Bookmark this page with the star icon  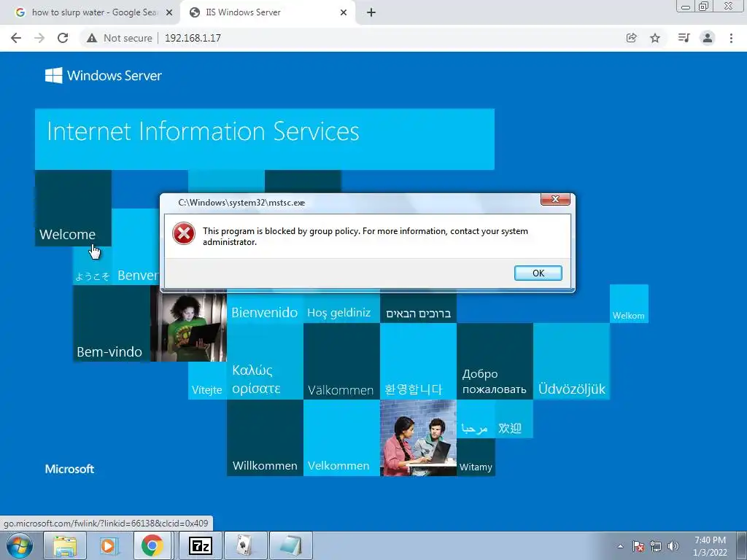(x=655, y=38)
